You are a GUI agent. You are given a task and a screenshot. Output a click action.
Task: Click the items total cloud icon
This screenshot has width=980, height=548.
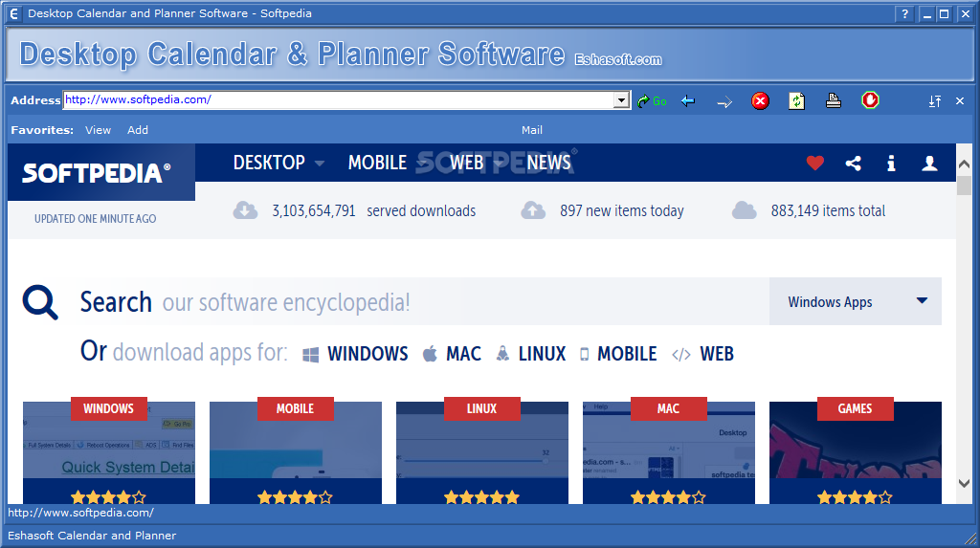(745, 210)
